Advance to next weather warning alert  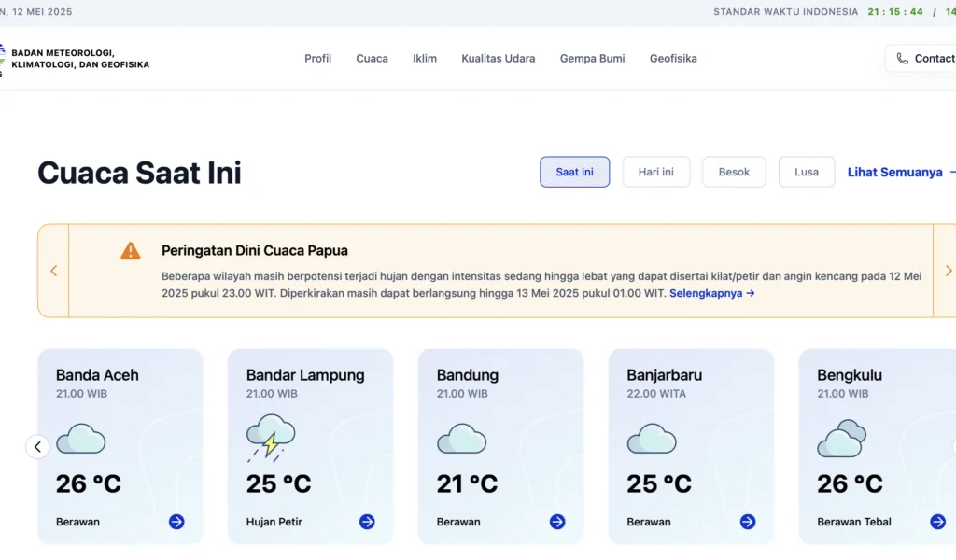948,271
